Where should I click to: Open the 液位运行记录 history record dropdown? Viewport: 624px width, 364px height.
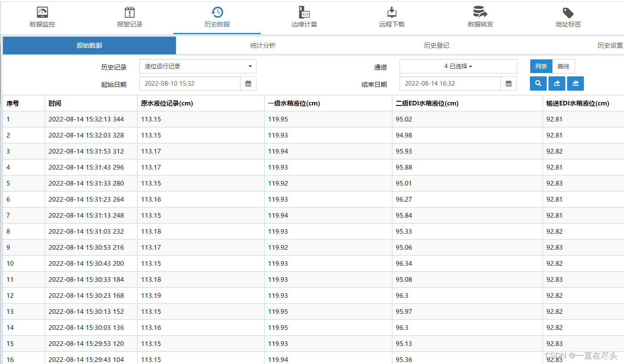pyautogui.click(x=198, y=66)
